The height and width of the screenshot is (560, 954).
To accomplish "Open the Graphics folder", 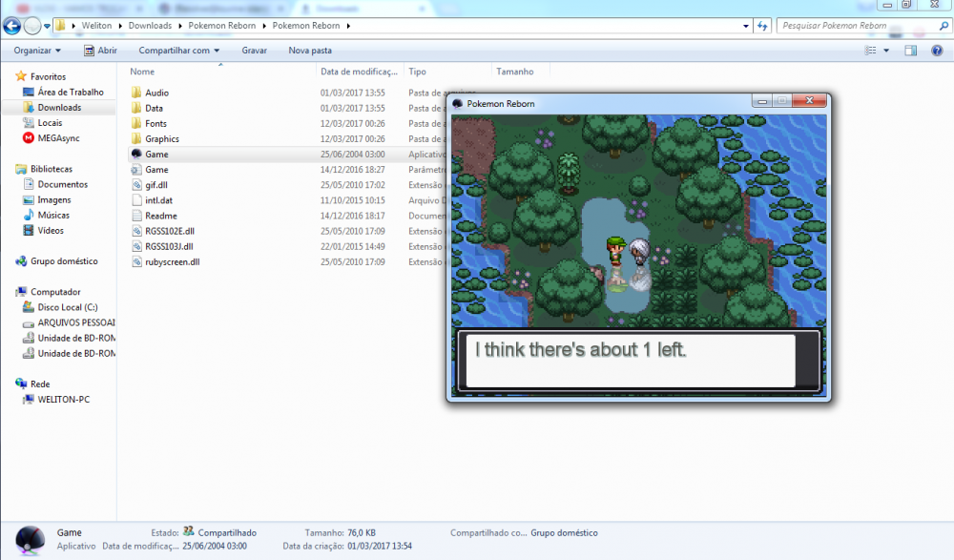I will [161, 139].
